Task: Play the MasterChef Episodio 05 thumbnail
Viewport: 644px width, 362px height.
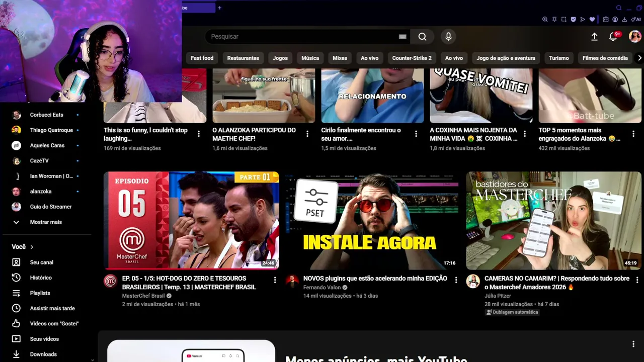Action: [x=191, y=221]
